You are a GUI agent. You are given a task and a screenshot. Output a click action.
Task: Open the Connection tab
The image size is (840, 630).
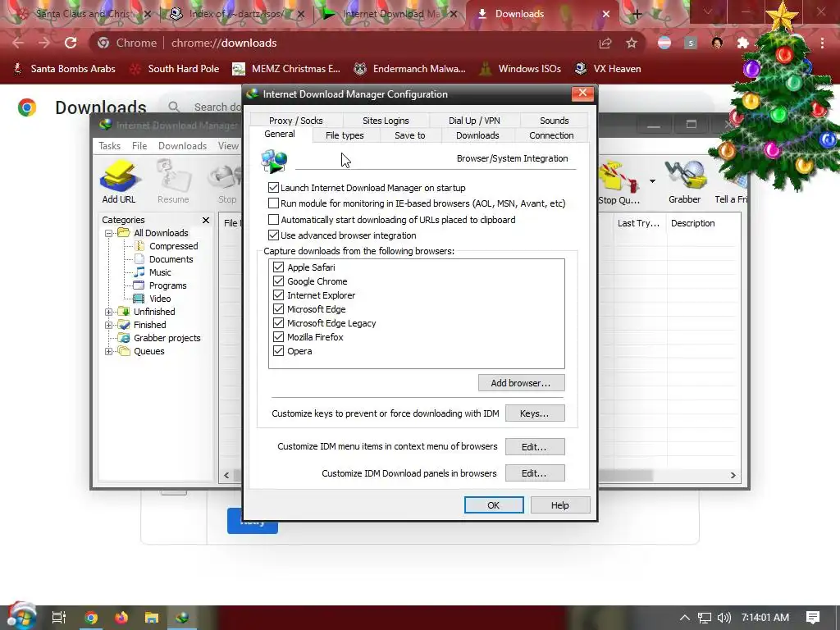click(551, 135)
